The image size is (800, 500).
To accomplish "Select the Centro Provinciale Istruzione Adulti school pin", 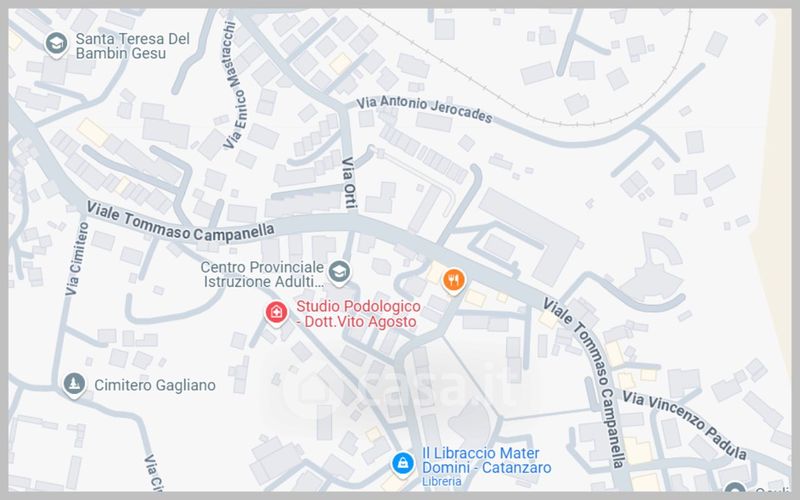I will click(339, 272).
